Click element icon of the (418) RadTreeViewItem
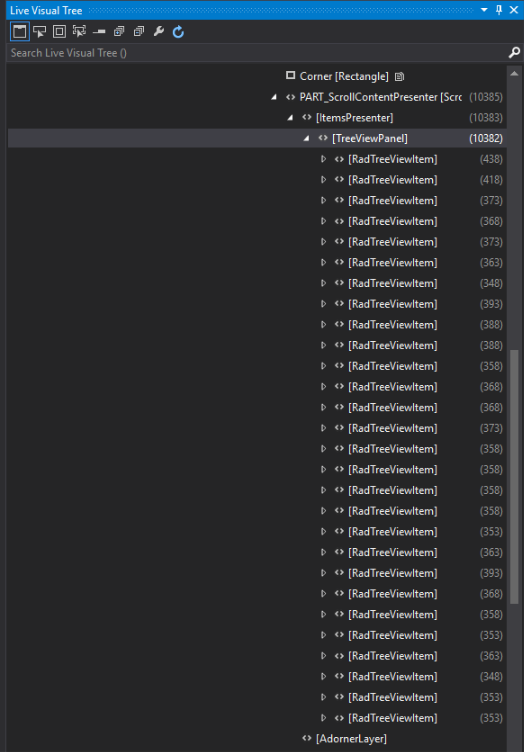 [339, 179]
